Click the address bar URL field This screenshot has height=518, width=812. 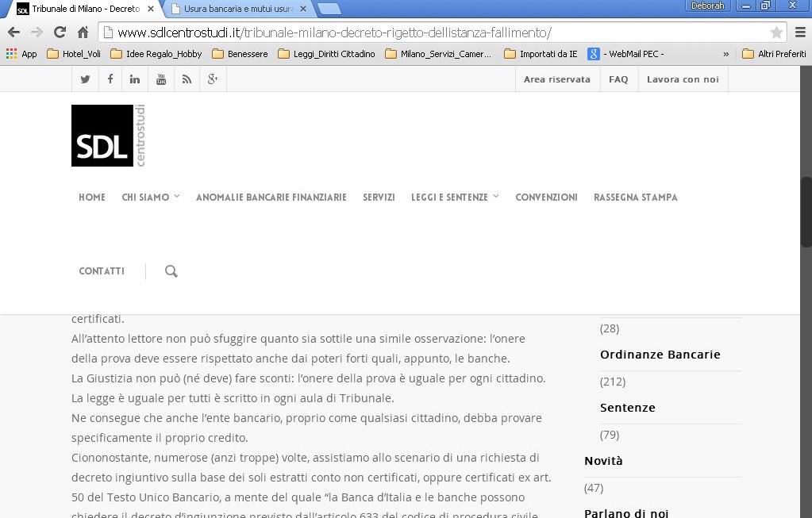(x=443, y=33)
